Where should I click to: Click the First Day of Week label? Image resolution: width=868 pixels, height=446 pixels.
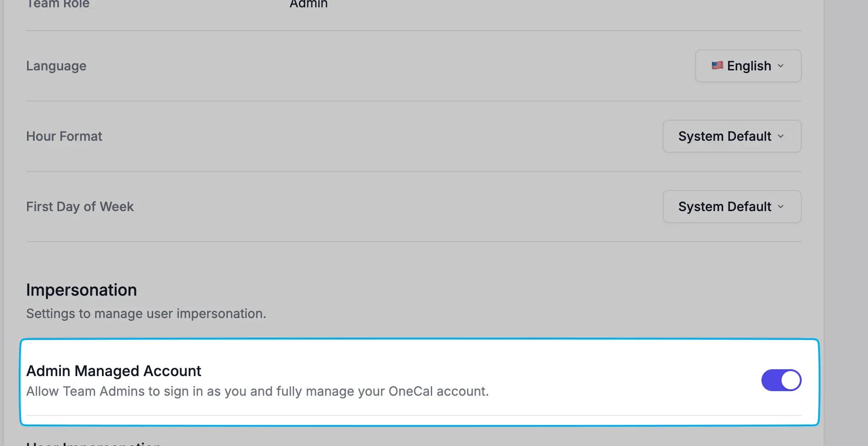coord(80,207)
